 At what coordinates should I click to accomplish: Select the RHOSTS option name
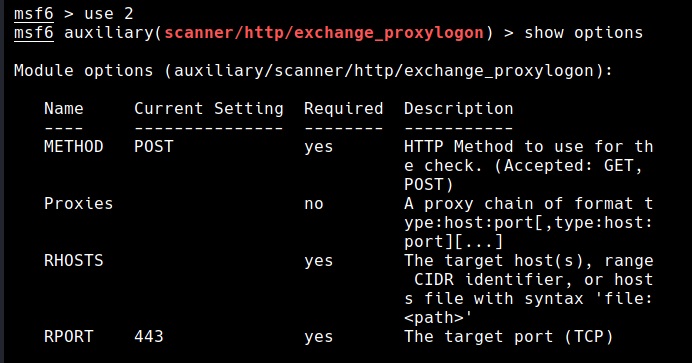tap(74, 260)
